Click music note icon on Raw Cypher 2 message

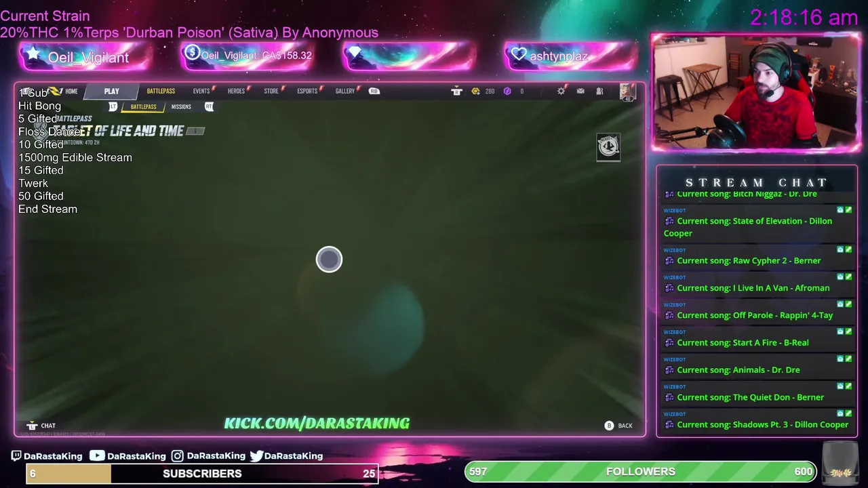(x=669, y=261)
